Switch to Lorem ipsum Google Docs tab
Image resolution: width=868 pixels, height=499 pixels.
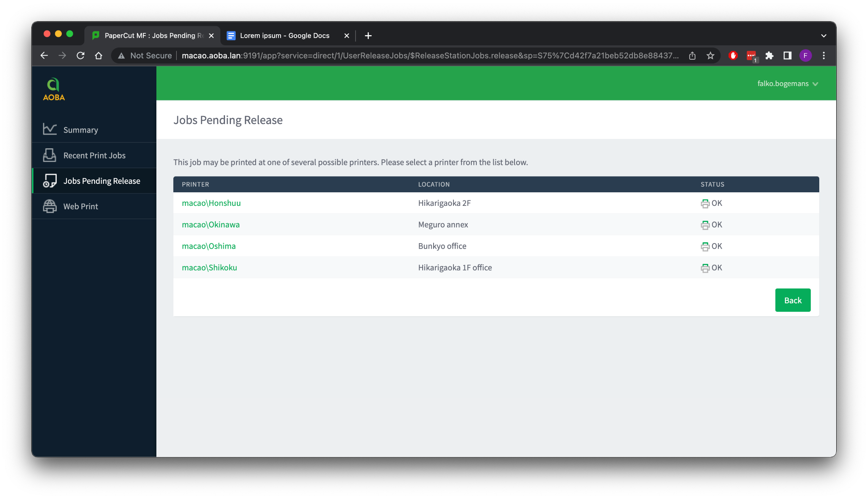(284, 36)
